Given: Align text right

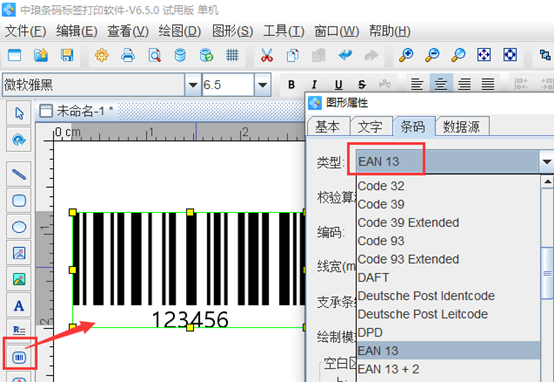Looking at the screenshot, I should pyautogui.click(x=464, y=84).
